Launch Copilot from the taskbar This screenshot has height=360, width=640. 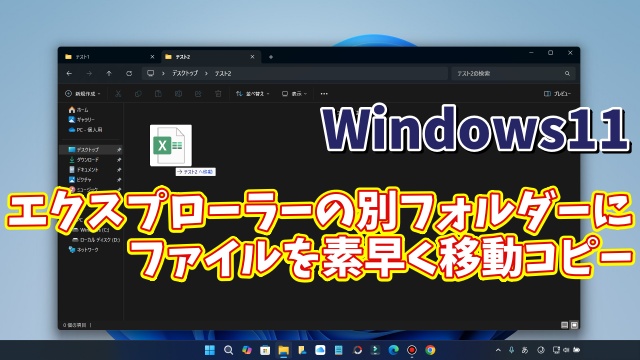(x=247, y=350)
